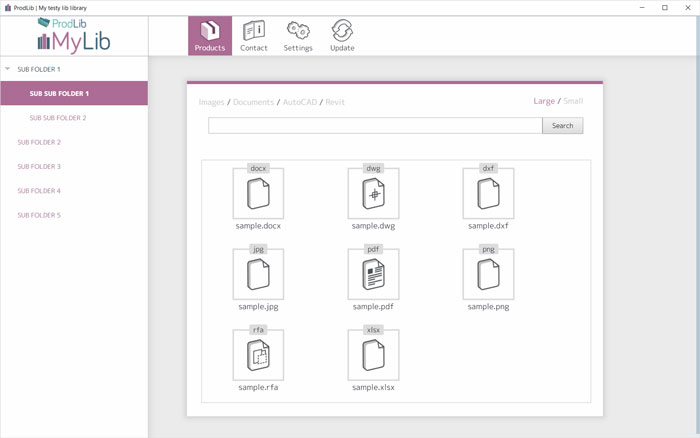Screen dimensions: 700x438
Task: Select the sample.dwg file icon
Action: [x=373, y=193]
